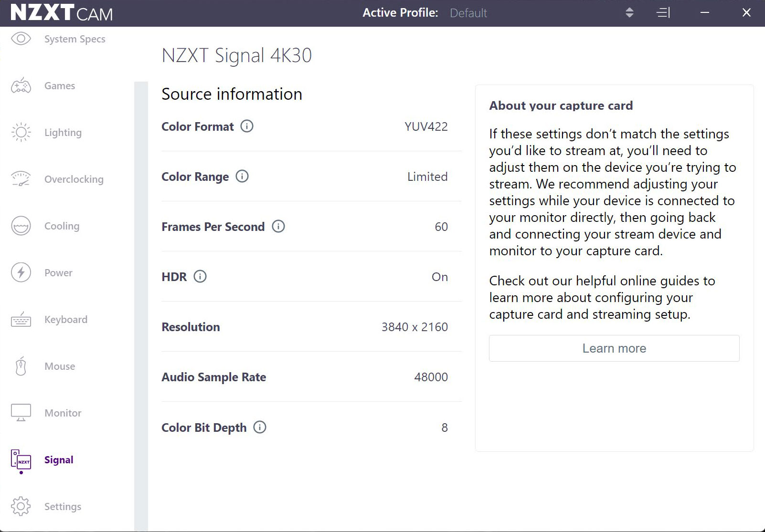
Task: View Frames Per Second info
Action: tap(279, 227)
